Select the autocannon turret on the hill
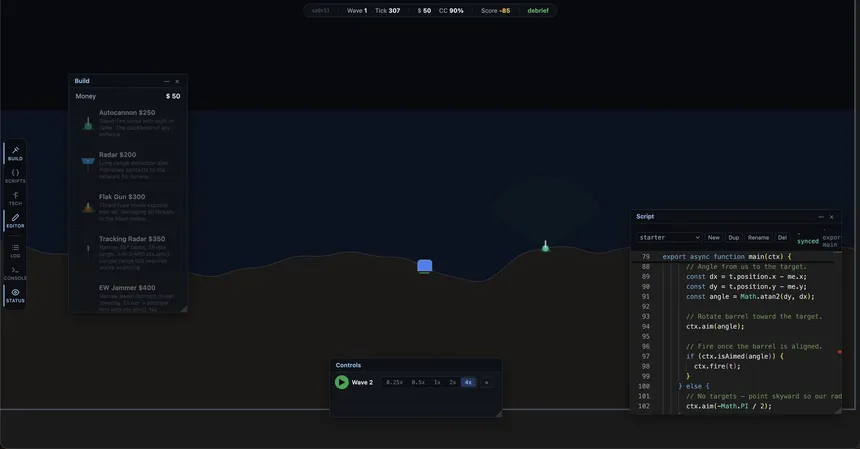Viewport: 860px width, 449px height. pos(545,246)
